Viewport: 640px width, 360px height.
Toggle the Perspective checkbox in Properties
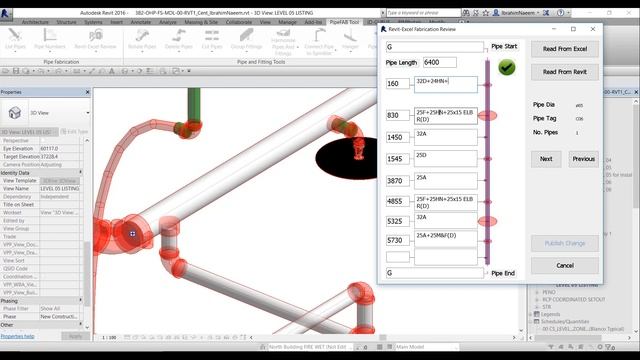[42, 140]
